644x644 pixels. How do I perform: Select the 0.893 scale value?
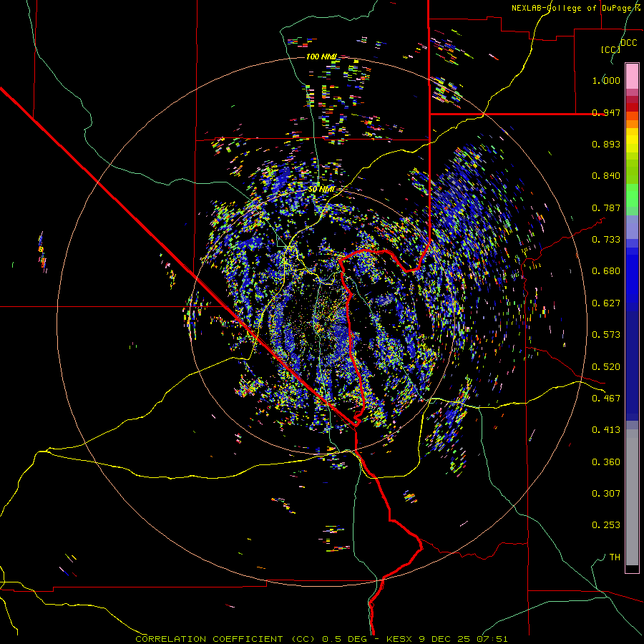click(x=606, y=144)
